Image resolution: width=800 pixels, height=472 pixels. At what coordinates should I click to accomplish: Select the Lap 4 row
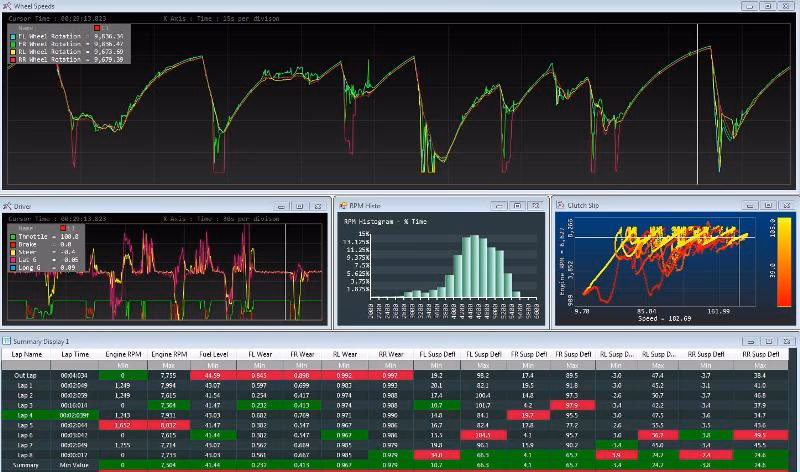(28, 414)
